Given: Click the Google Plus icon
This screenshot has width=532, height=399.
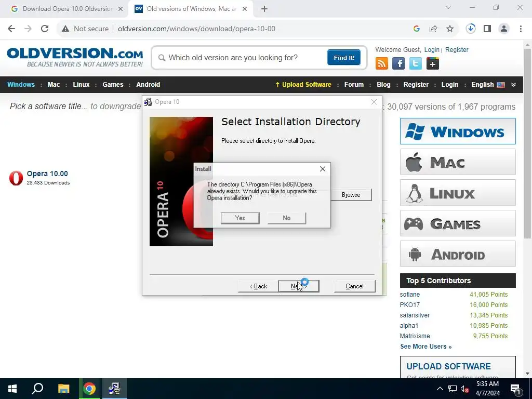Looking at the screenshot, I should point(433,63).
